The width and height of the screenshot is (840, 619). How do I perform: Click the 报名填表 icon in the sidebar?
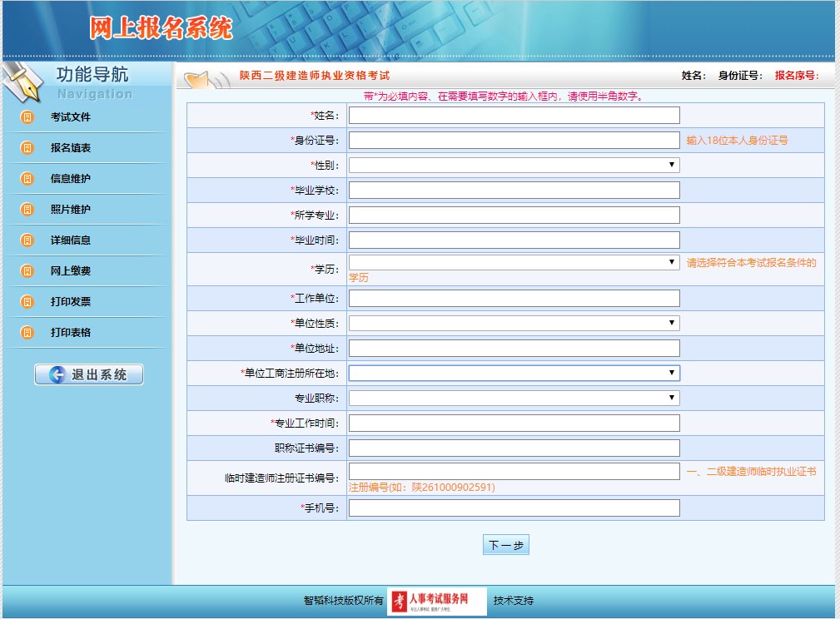point(25,147)
